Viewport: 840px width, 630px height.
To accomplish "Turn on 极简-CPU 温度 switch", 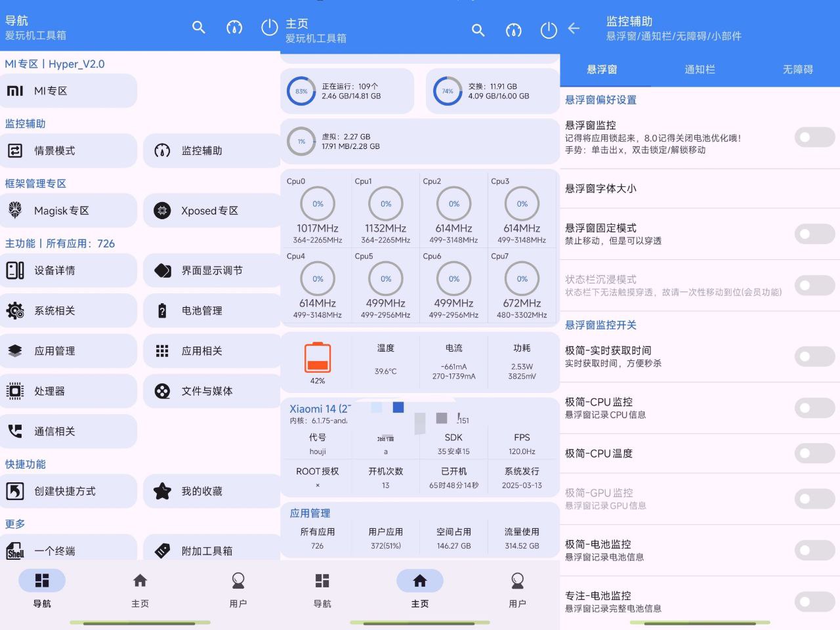I will pyautogui.click(x=814, y=453).
